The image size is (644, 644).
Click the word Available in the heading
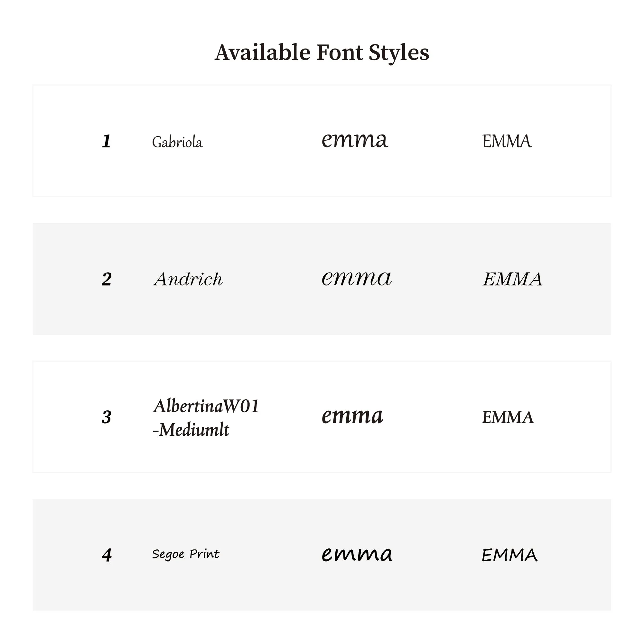263,53
